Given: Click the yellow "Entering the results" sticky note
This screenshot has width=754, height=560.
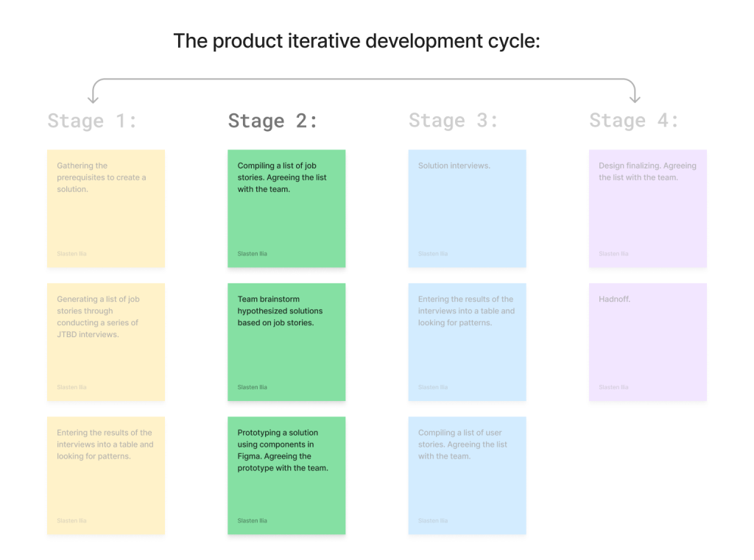Looking at the screenshot, I should tap(106, 475).
